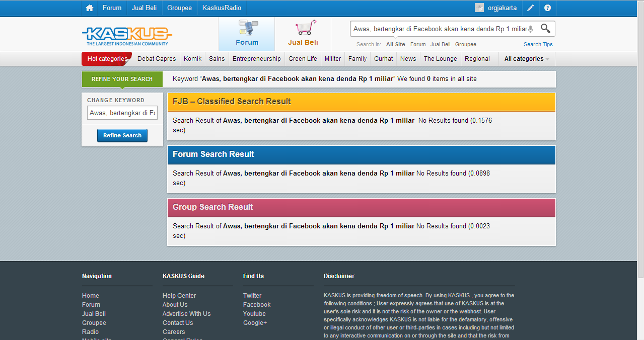Screen dimensions: 644x340
Task: Click the KASKUS logo
Action: click(127, 36)
